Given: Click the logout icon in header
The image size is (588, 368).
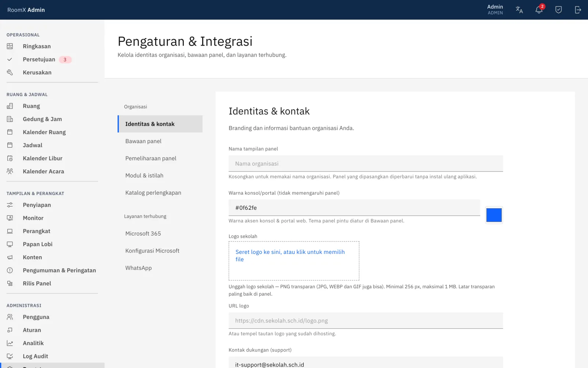Looking at the screenshot, I should point(578,10).
